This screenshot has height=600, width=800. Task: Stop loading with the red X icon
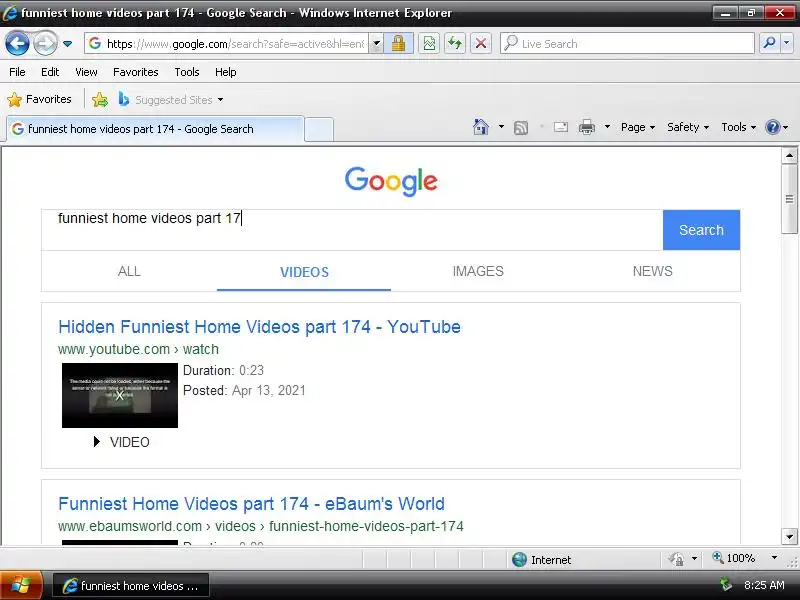(481, 44)
